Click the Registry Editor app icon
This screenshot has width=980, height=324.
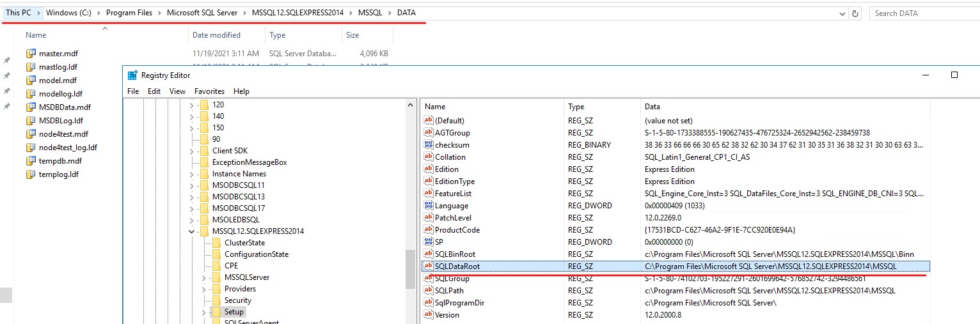[132, 75]
